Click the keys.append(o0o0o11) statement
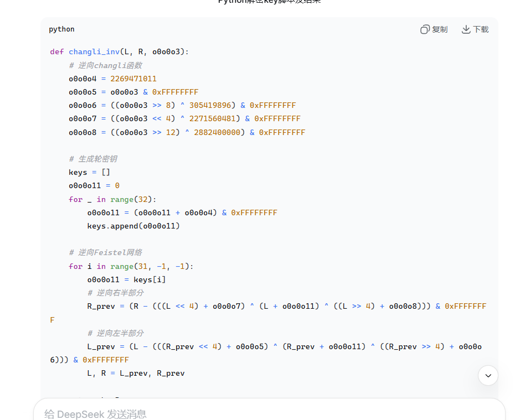525x420 pixels. [x=133, y=226]
